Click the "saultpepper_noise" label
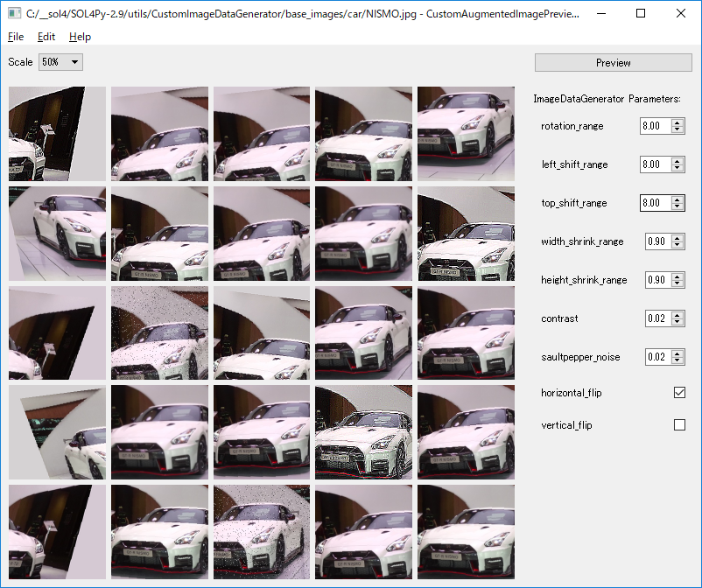This screenshot has height=588, width=702. coord(580,357)
